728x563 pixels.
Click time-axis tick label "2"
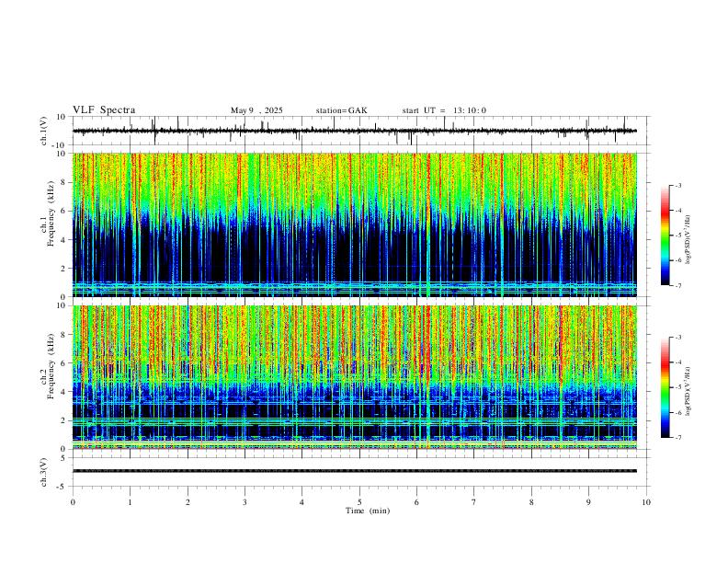coord(188,502)
